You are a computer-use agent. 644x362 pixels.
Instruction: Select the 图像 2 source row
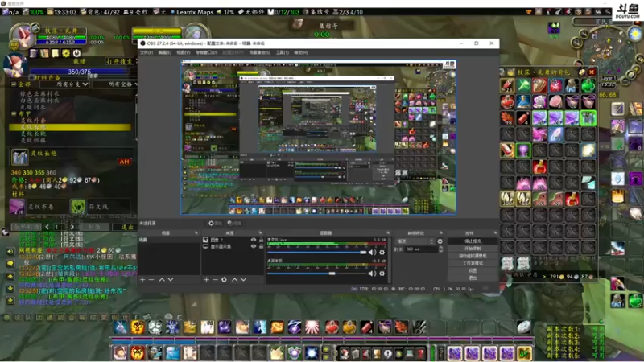pos(233,240)
